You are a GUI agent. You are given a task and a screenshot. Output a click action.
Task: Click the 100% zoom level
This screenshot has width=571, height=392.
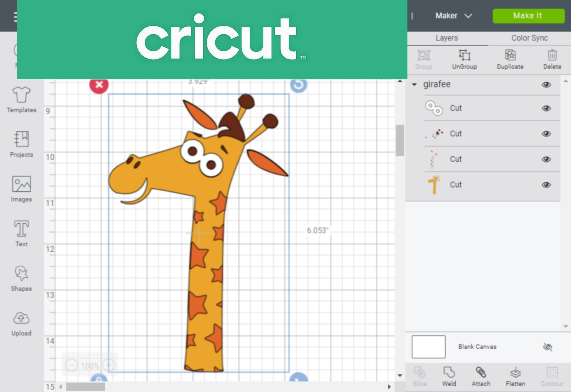coord(90,366)
